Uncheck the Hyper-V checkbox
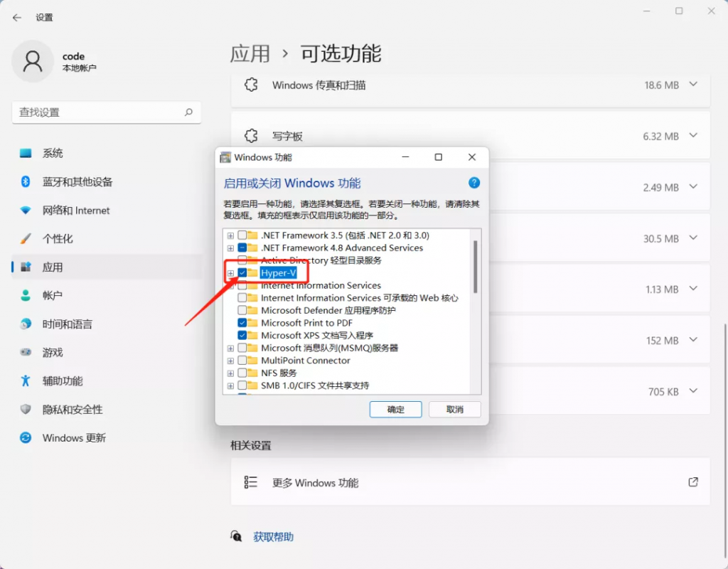Screen dimensions: 728x569 [x=242, y=273]
